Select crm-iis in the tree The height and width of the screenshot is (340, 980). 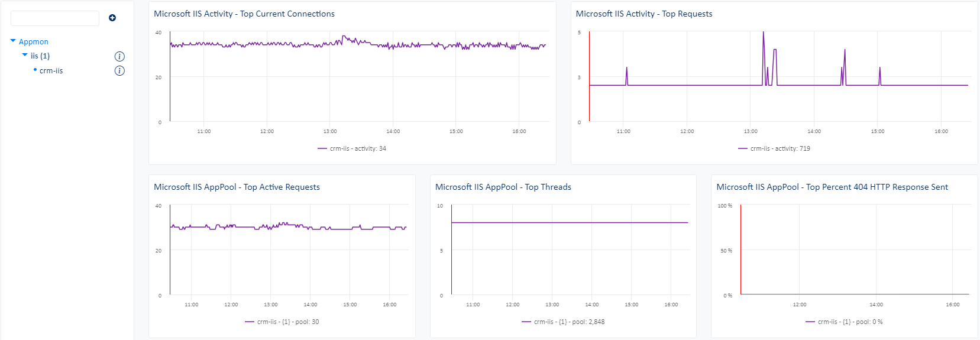coord(51,71)
